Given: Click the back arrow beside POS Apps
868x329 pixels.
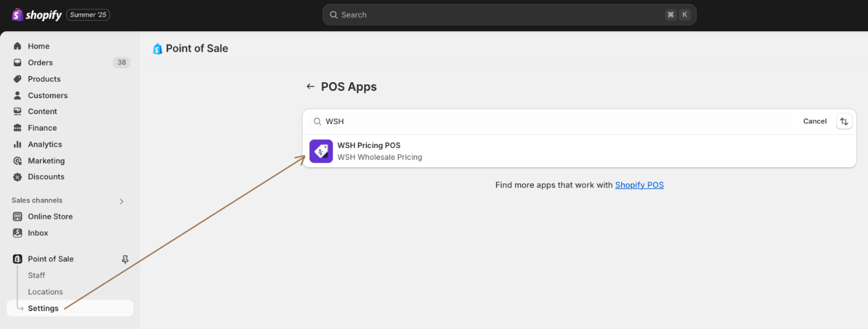Looking at the screenshot, I should 310,87.
